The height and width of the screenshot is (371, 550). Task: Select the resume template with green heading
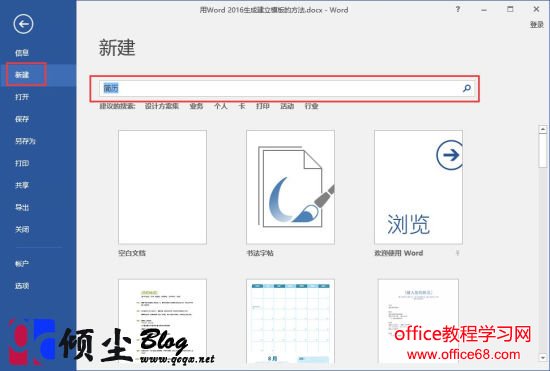point(162,322)
